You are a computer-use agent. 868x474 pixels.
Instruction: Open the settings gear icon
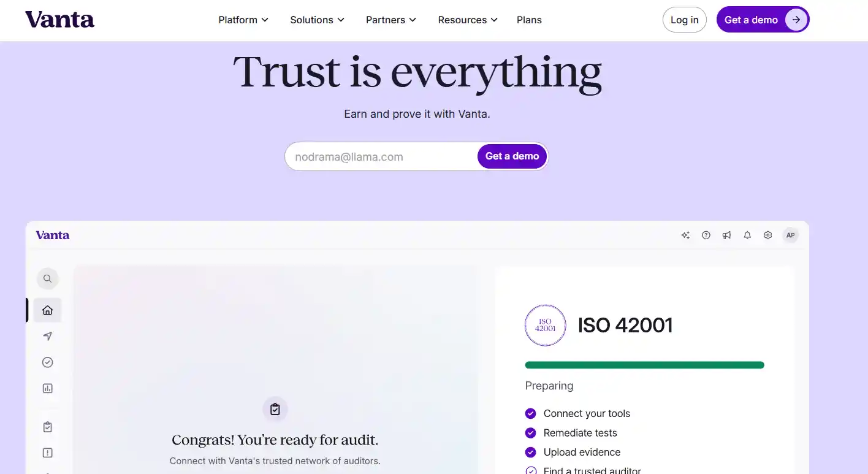pyautogui.click(x=767, y=235)
